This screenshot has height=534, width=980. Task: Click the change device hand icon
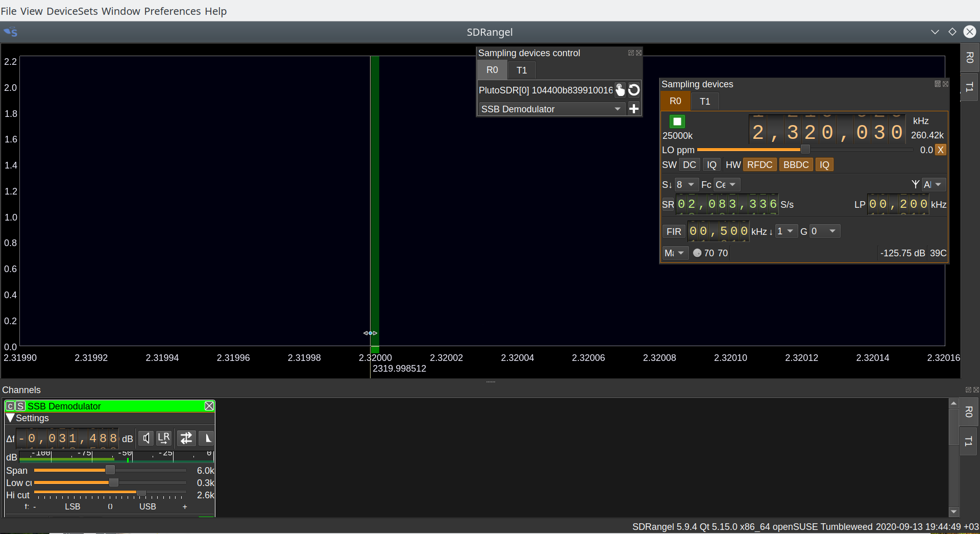620,90
